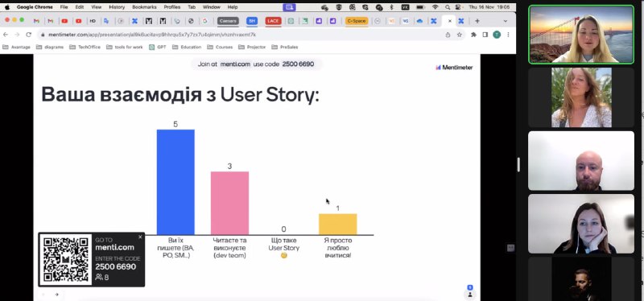Open the Bookmarks menu
This screenshot has height=301, width=644.
pos(144,7)
